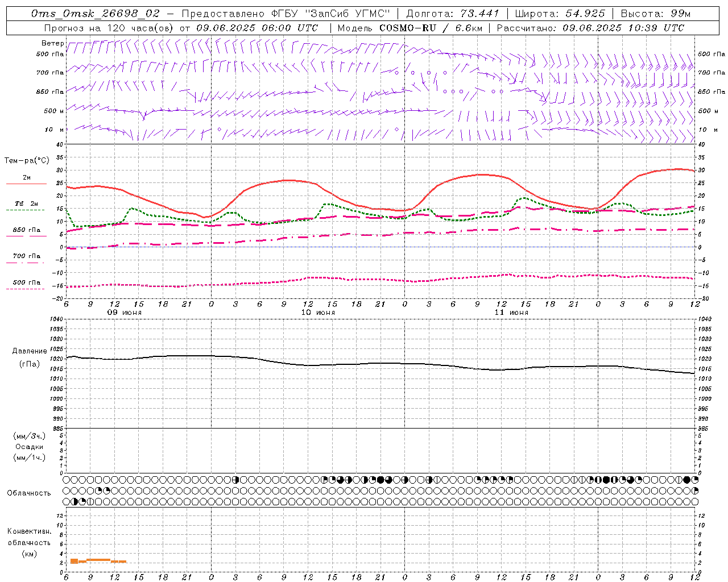Click the text Предоставлено ФГБУ "ЗапСиб УГМС"

(x=286, y=14)
